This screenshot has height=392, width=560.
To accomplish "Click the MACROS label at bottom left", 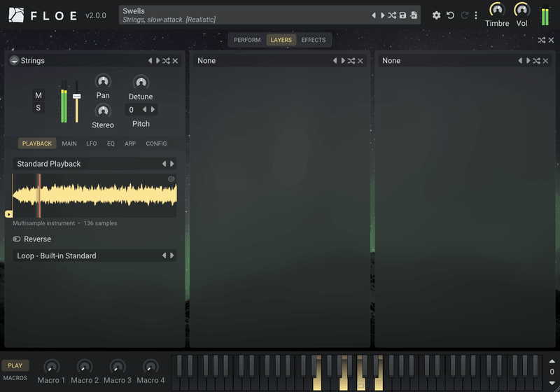I will pos(15,378).
